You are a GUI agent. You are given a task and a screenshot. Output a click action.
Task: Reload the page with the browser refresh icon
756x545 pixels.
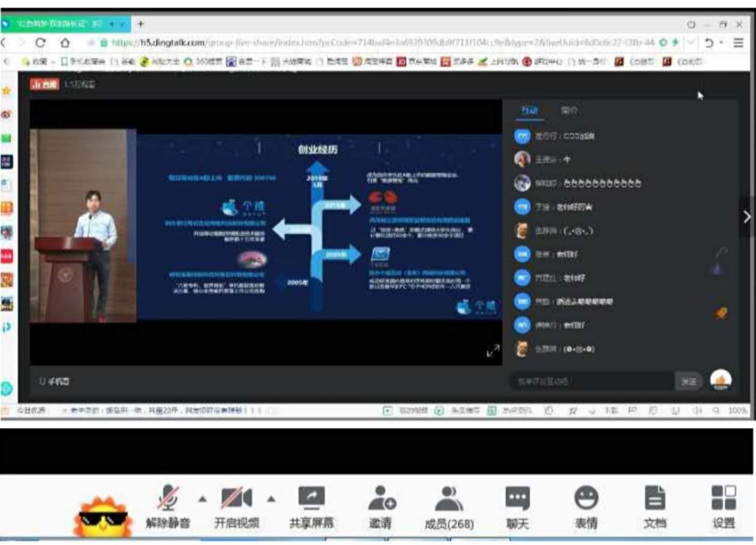[x=41, y=43]
